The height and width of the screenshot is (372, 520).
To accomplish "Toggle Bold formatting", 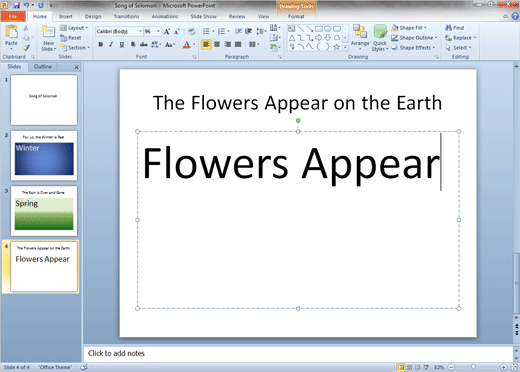I will [100, 44].
